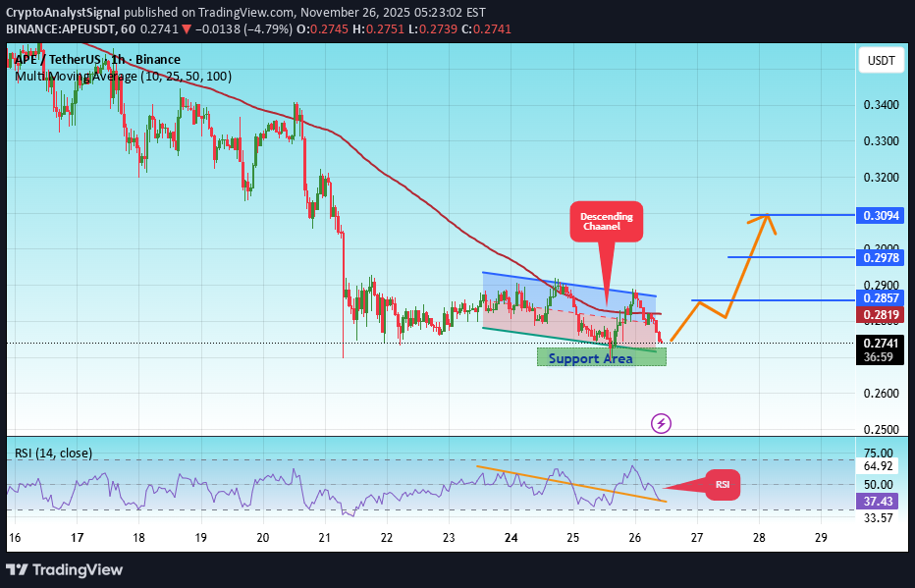Toggle visibility of the Multi Moving Average indicator
The width and height of the screenshot is (915, 588).
pyautogui.click(x=123, y=76)
